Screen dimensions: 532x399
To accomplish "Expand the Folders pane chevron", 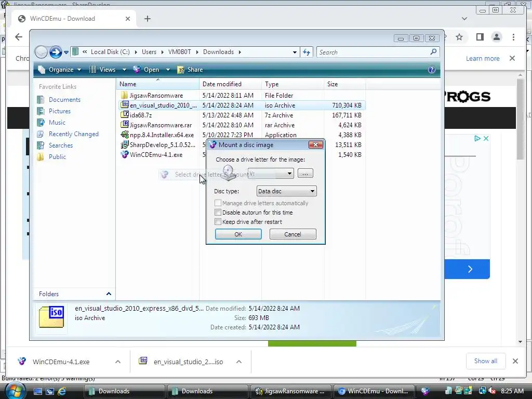I will (109, 294).
